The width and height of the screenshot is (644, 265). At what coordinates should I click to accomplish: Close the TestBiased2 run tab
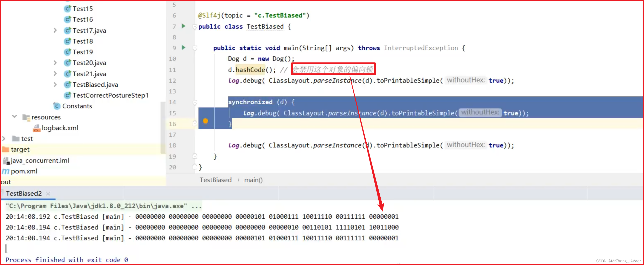pos(48,194)
